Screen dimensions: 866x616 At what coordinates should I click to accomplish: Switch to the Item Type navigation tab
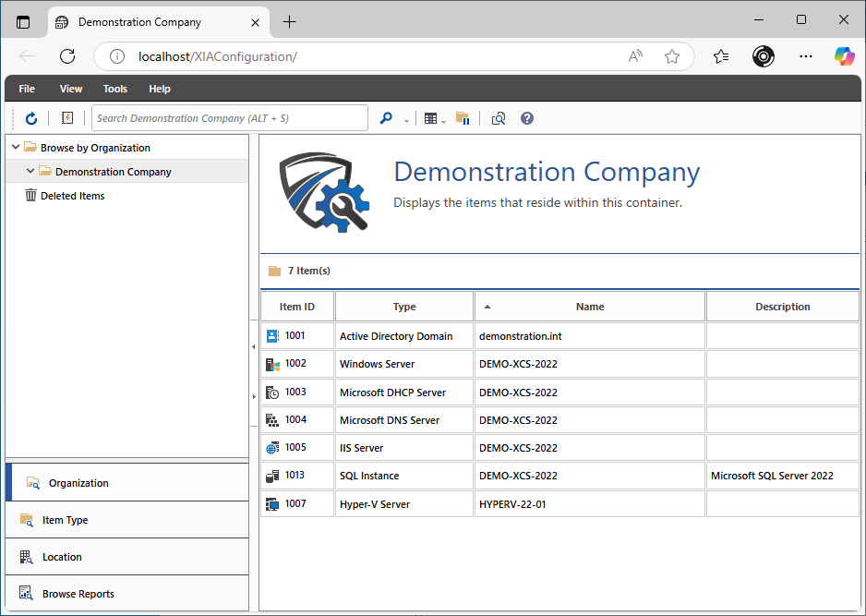tap(127, 519)
